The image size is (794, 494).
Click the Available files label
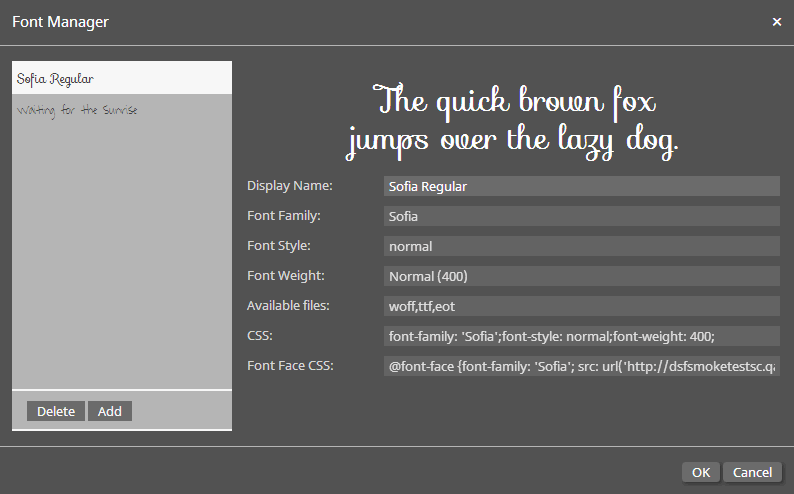[x=288, y=305]
